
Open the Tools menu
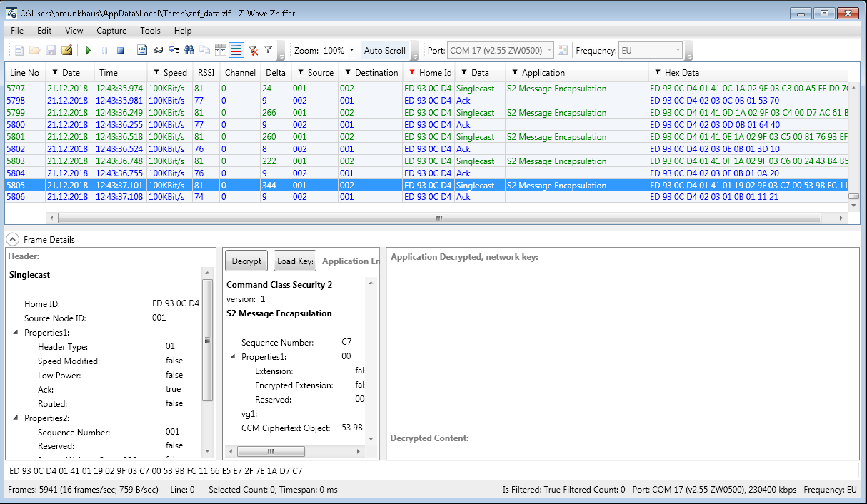click(150, 31)
